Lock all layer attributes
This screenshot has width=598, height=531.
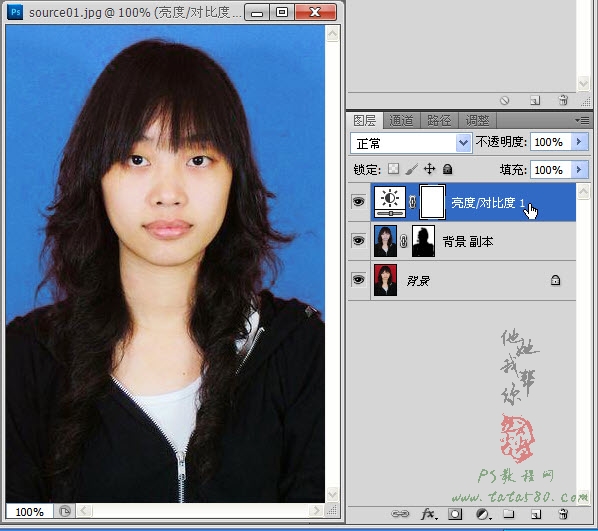point(447,169)
